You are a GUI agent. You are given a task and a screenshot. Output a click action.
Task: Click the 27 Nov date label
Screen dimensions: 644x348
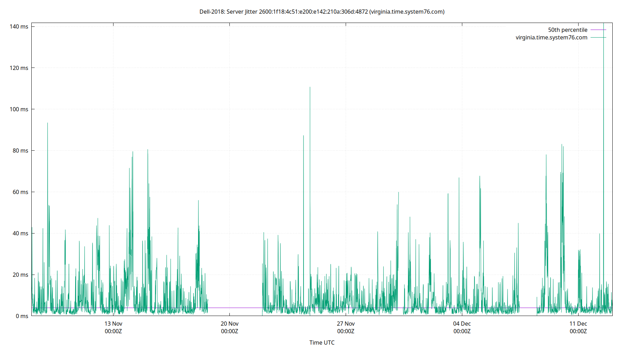point(346,324)
